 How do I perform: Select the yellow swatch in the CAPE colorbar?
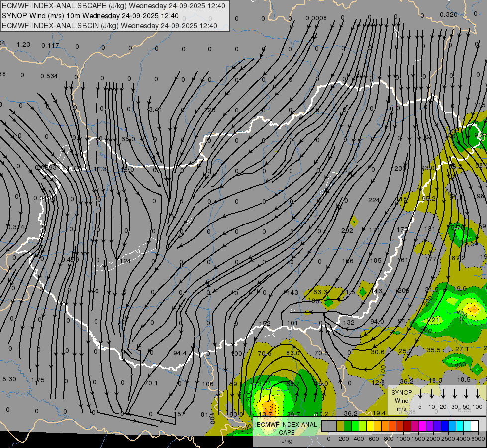coord(370,426)
